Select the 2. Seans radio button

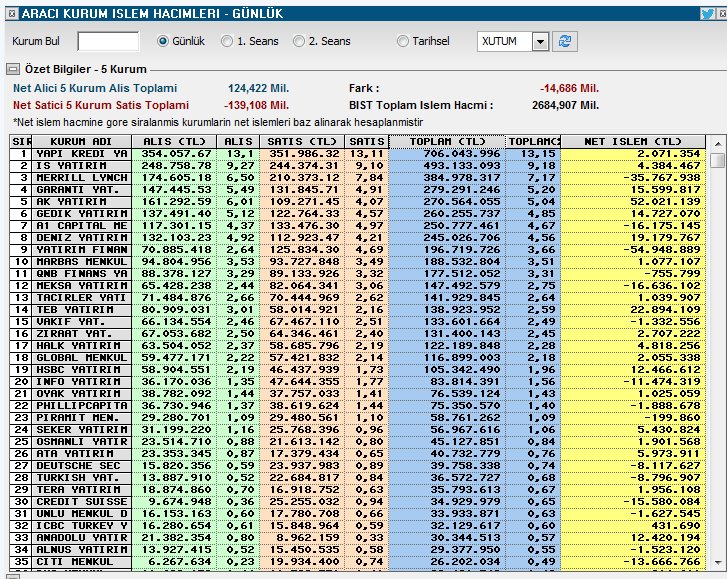pos(299,41)
